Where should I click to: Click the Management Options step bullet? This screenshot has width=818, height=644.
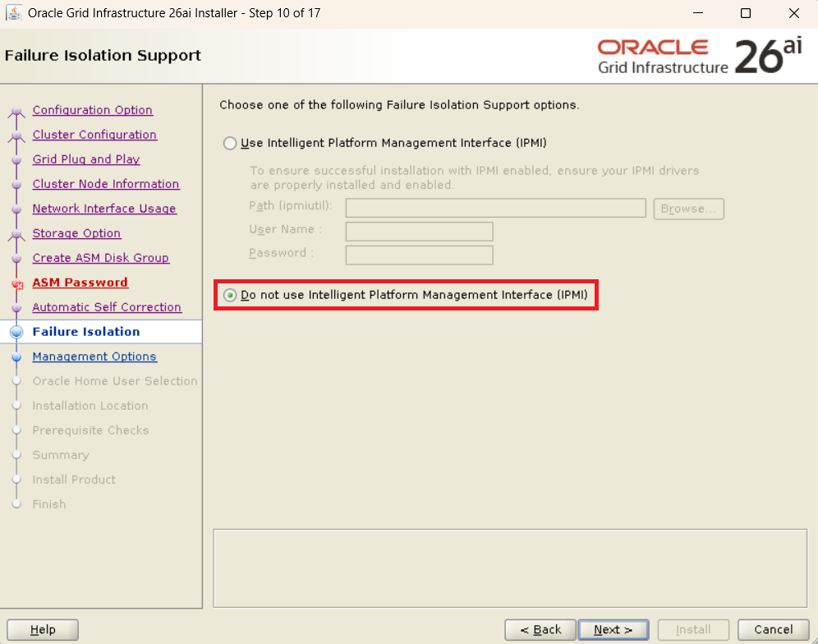(x=16, y=356)
